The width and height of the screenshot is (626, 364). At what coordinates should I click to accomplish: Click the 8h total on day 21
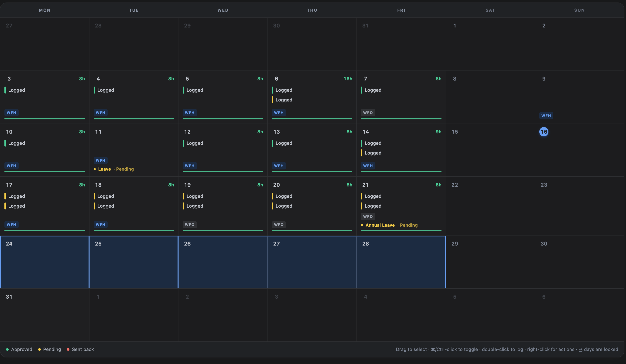[438, 185]
